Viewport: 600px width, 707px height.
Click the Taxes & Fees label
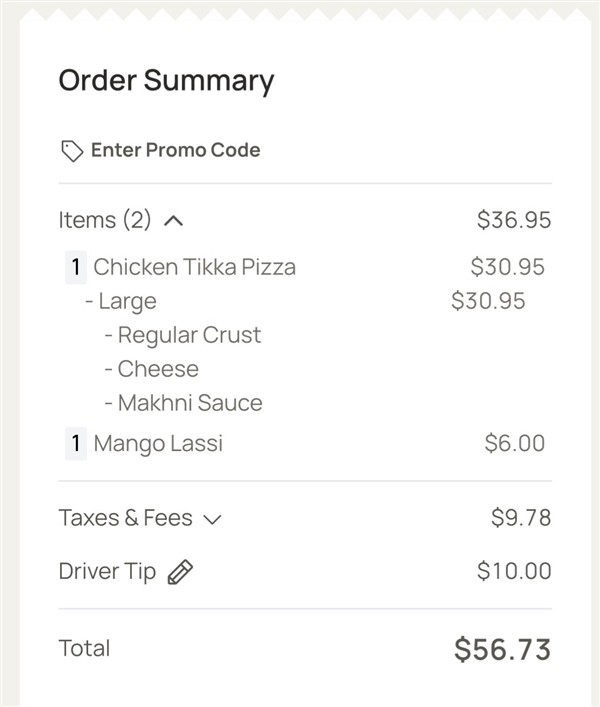click(x=126, y=518)
